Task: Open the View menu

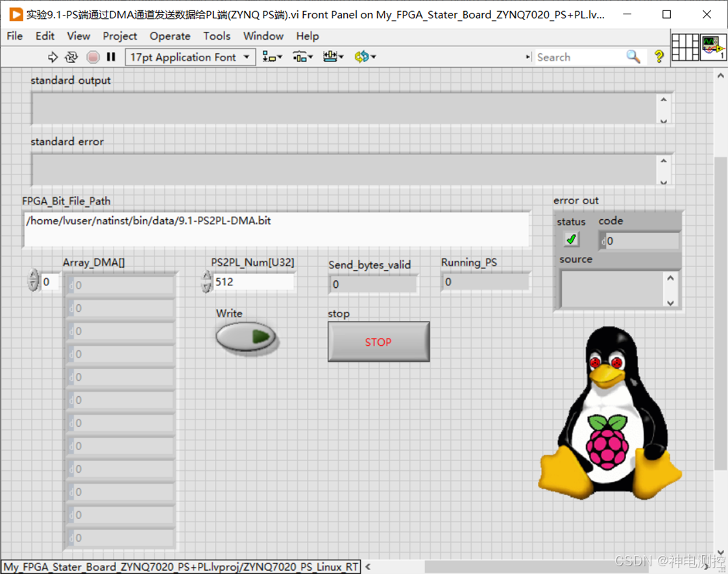Action: [x=79, y=36]
